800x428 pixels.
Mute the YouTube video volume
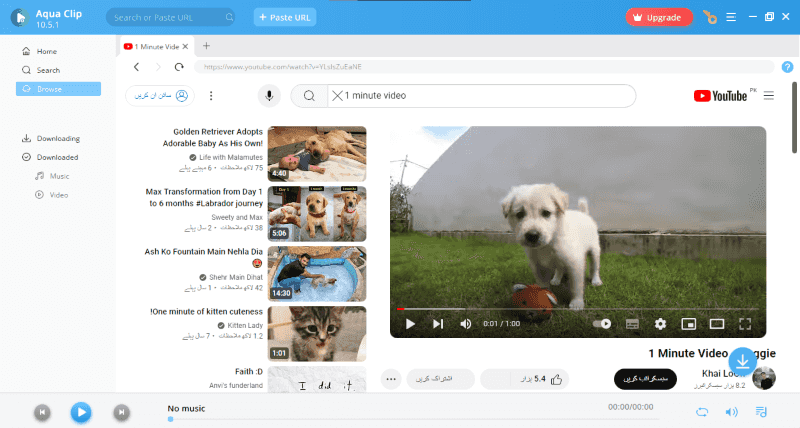(465, 324)
